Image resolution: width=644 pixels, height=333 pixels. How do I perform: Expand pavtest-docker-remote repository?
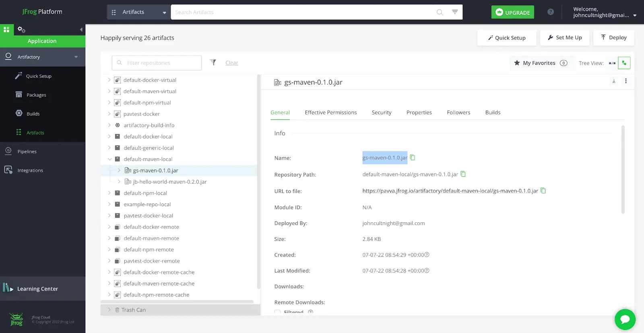click(x=109, y=261)
